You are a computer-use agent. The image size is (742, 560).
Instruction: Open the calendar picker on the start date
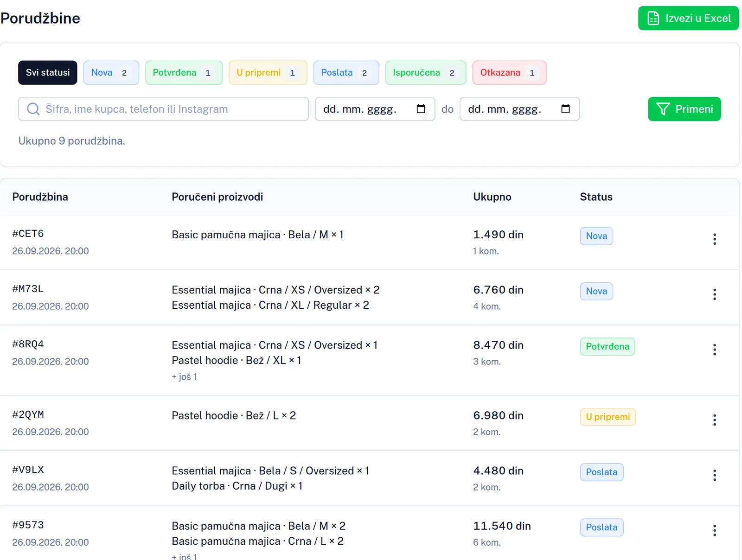pyautogui.click(x=421, y=109)
